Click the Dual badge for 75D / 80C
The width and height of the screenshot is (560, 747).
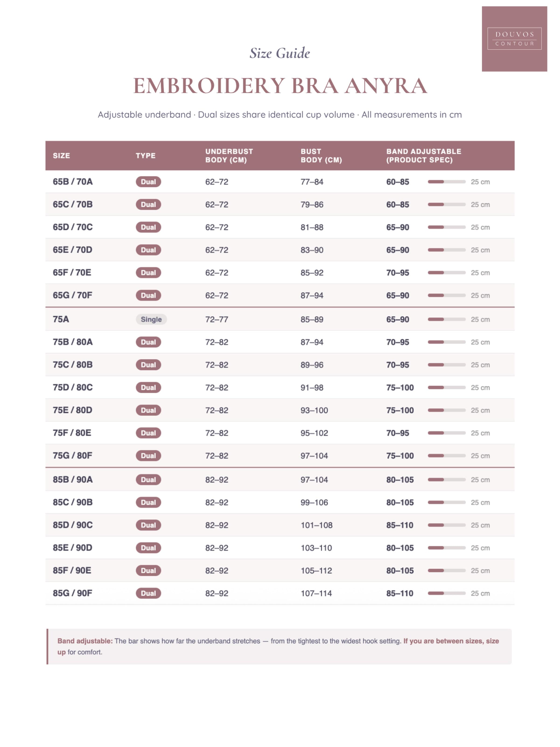[x=149, y=387]
